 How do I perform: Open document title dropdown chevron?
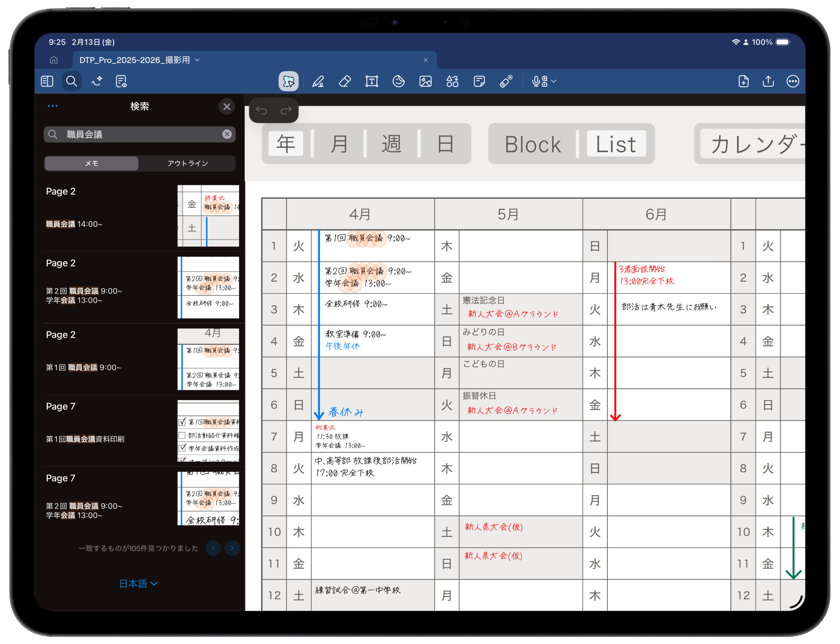point(197,60)
